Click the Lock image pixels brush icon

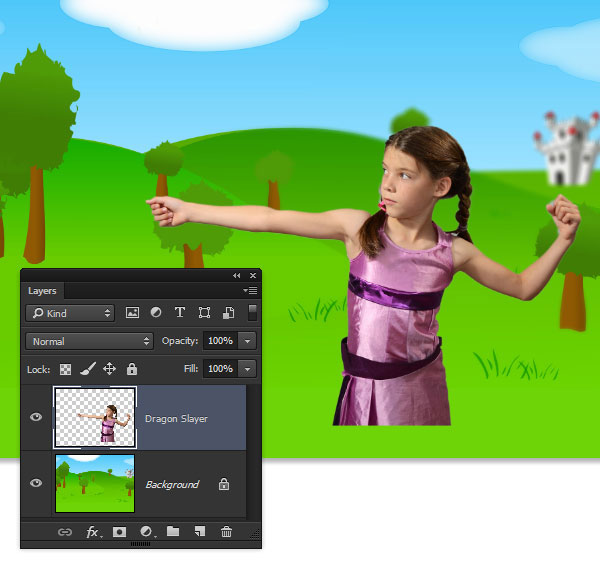coord(87,369)
